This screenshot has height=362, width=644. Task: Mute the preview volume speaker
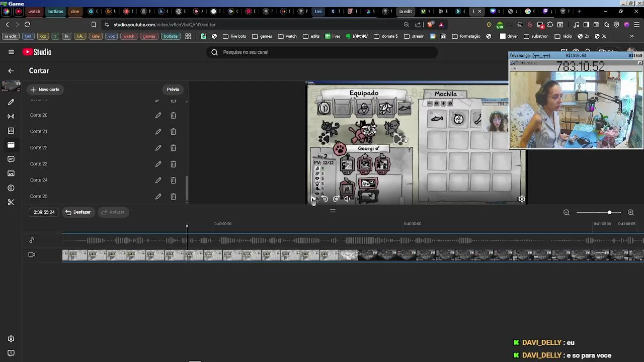click(347, 199)
